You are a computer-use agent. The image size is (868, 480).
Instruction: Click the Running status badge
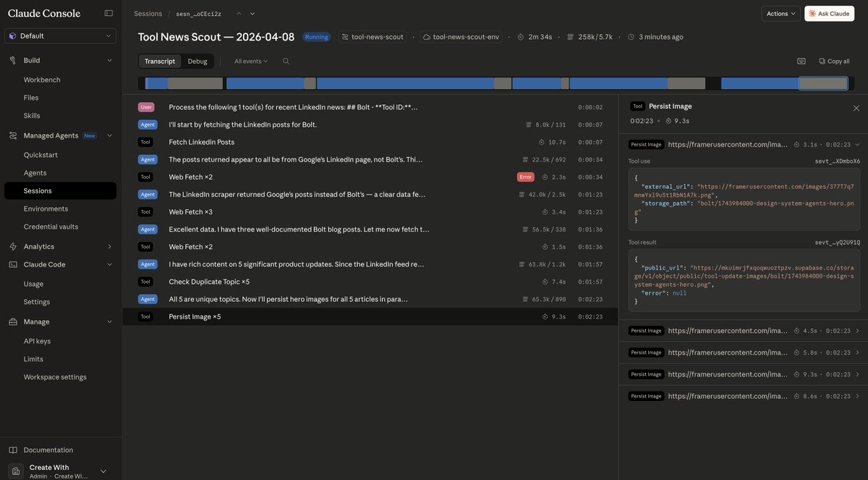[316, 37]
